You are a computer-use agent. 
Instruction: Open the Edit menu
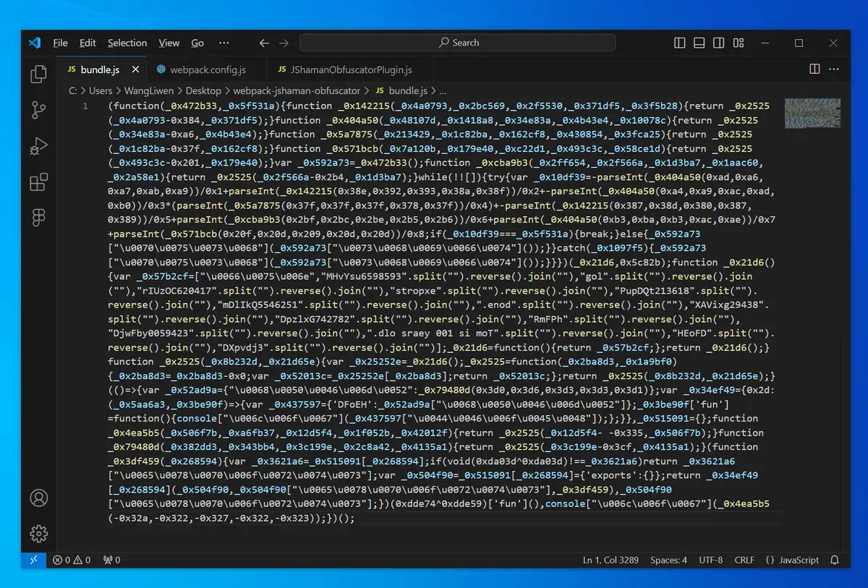click(88, 43)
